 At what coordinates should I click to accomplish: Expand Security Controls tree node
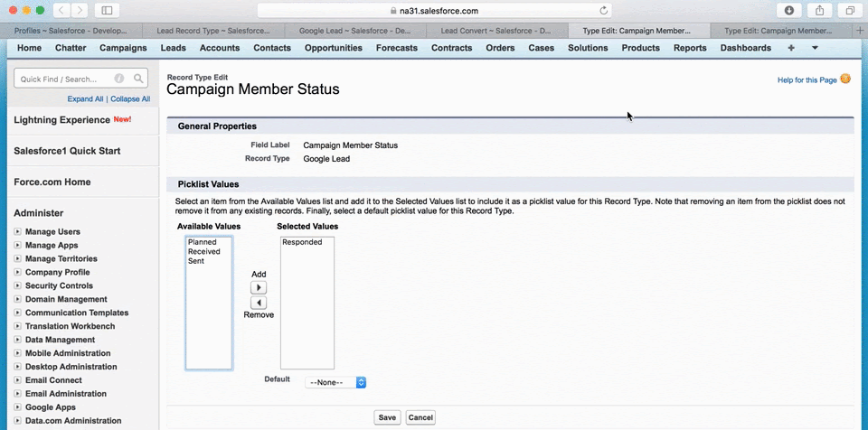[18, 286]
